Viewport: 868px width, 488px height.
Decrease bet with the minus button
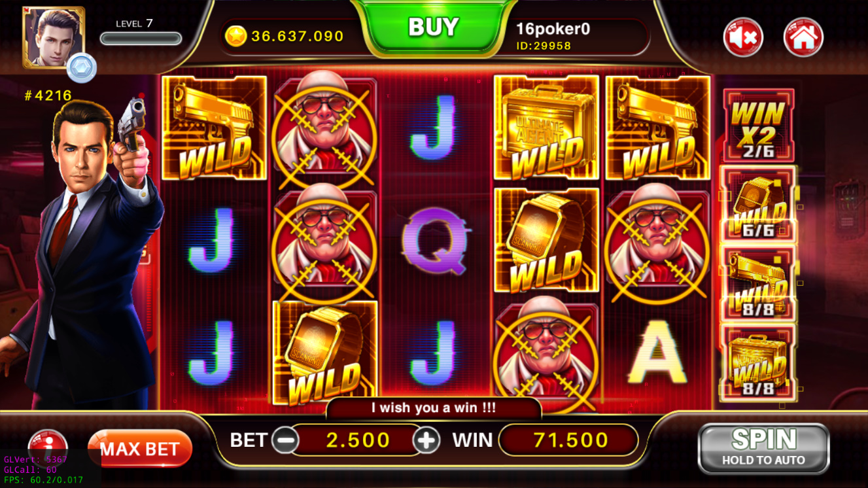click(x=285, y=440)
